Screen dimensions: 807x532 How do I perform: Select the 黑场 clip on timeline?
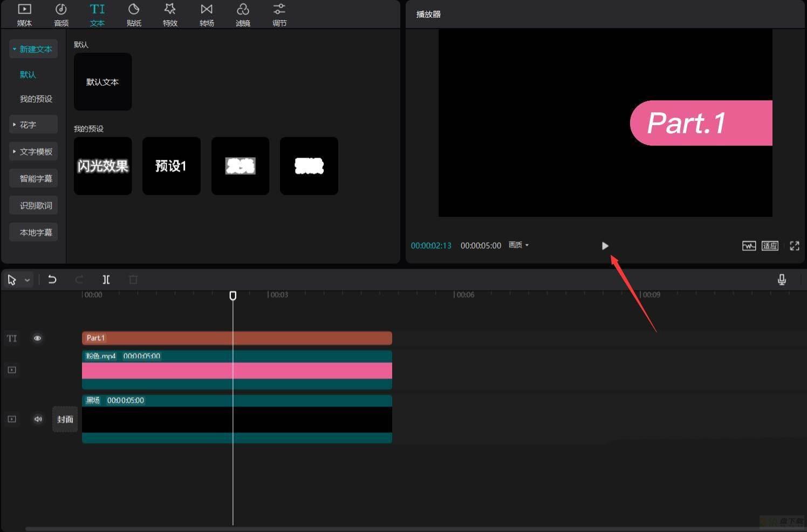[x=237, y=419]
